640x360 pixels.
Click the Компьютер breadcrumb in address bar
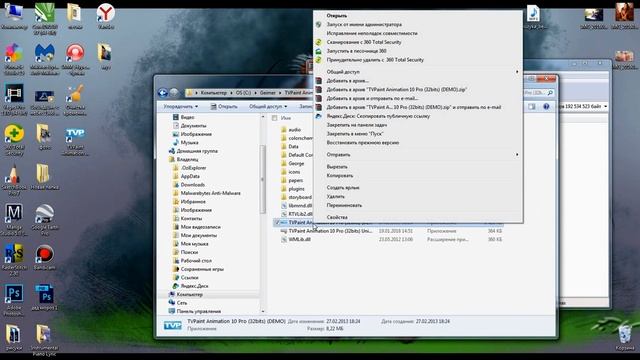coord(213,93)
